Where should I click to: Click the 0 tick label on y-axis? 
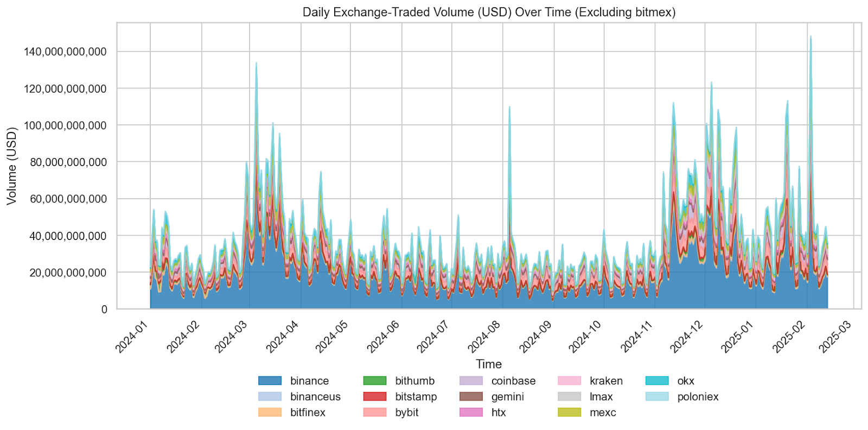104,309
